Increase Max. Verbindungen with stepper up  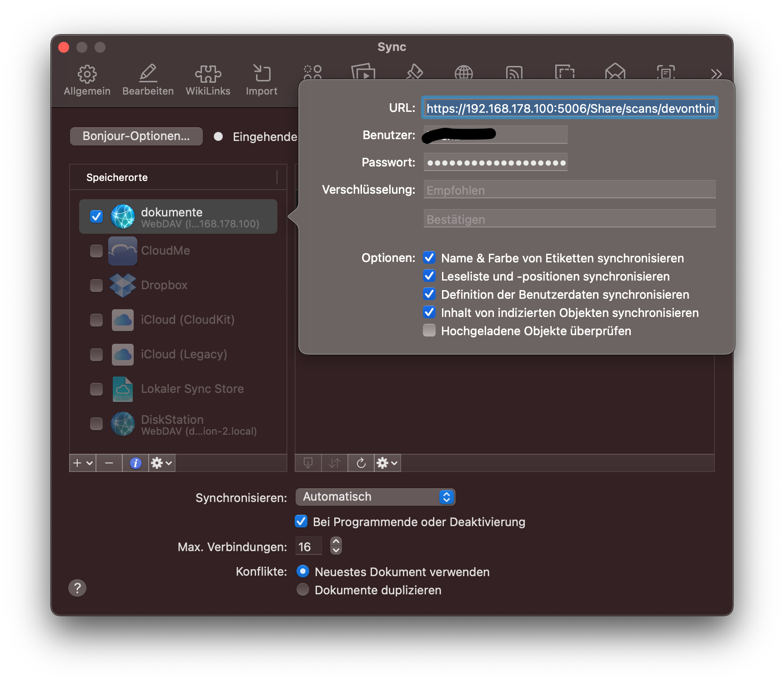336,541
